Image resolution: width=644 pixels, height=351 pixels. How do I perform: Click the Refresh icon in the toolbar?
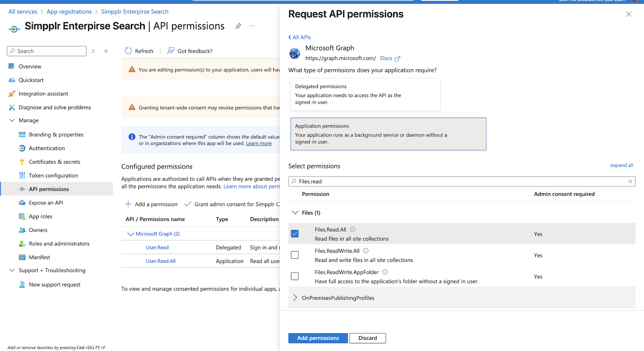click(128, 51)
